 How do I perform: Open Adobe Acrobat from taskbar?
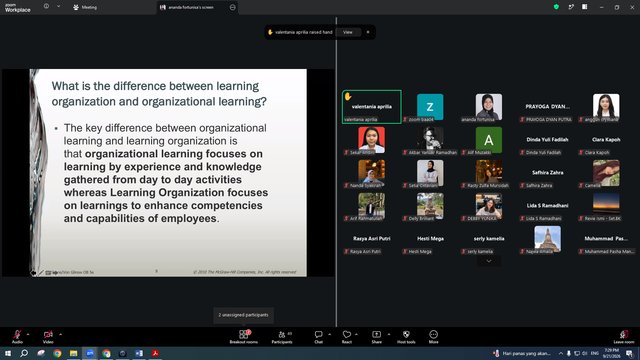[x=155, y=353]
